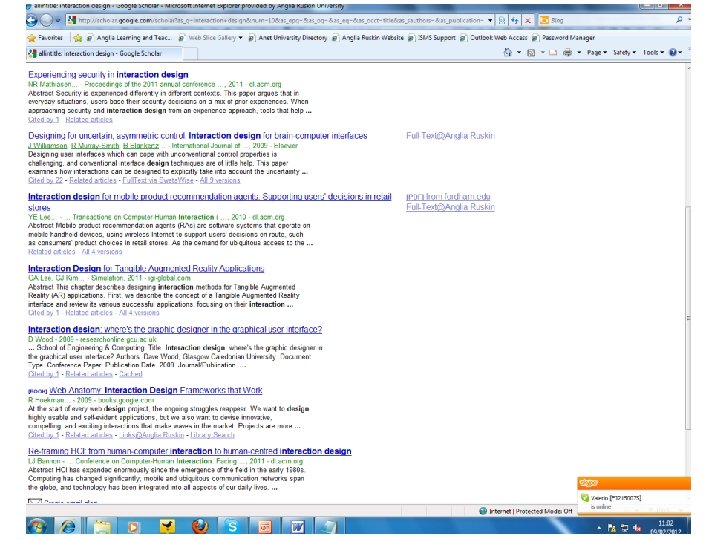Click 'Links@Anglia Ruskin' under Web Anatomy result
720x540 pixels.
coord(152,435)
